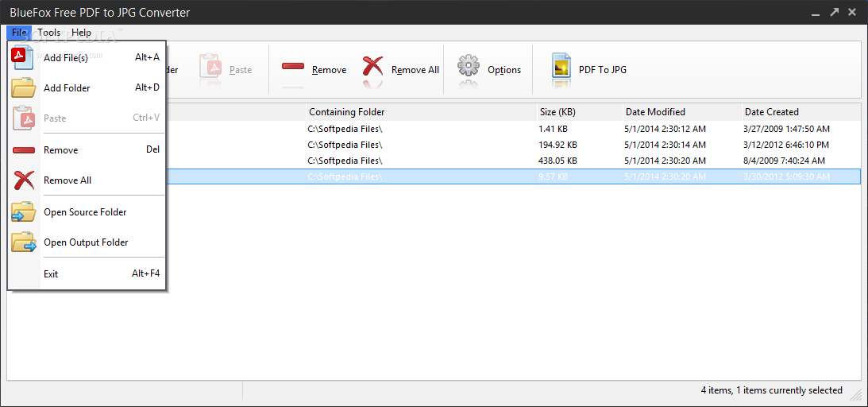
Task: Click date modified 5/1/2014 2:30:14 AM
Action: (x=665, y=145)
